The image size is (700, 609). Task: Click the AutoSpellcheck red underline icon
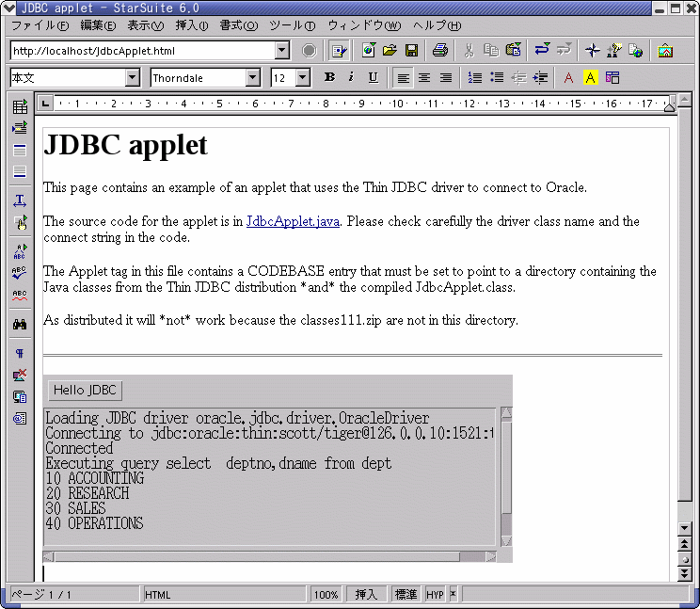20,296
